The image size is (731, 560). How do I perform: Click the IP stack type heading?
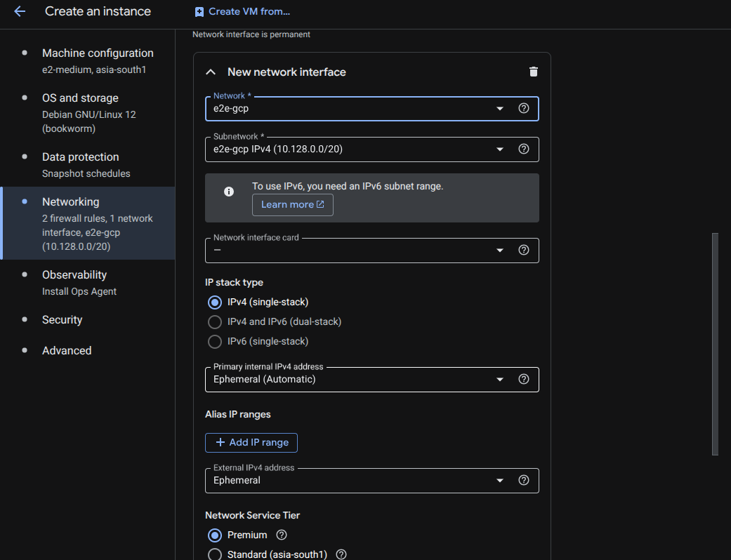pos(234,282)
